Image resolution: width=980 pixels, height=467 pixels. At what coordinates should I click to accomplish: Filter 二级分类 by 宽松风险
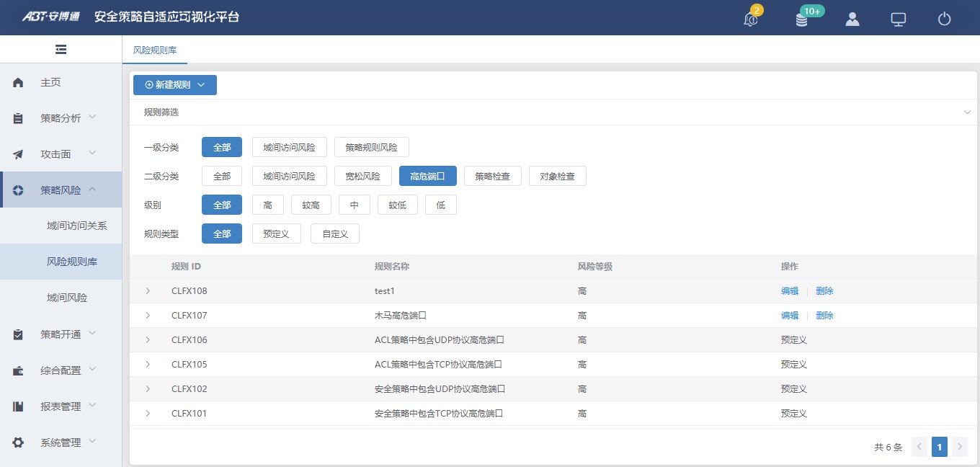pyautogui.click(x=362, y=176)
